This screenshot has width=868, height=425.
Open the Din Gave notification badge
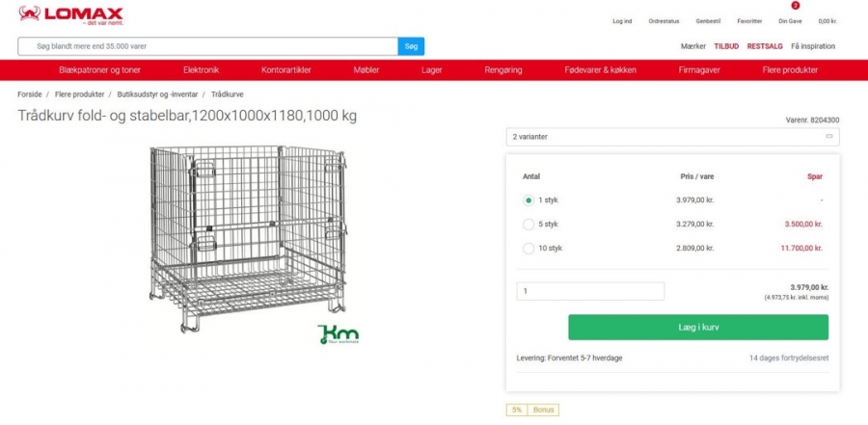[796, 6]
